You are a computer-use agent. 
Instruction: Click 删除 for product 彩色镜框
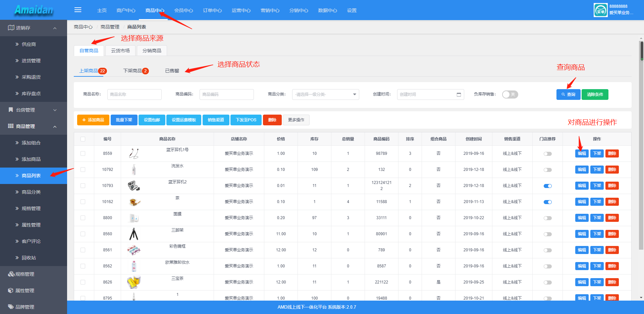612,250
